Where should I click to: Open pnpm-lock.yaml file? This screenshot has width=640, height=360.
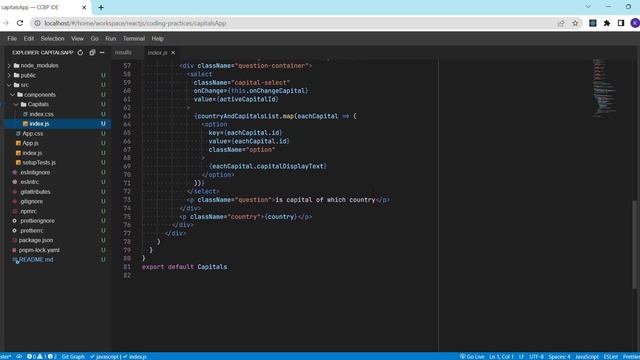tap(39, 250)
